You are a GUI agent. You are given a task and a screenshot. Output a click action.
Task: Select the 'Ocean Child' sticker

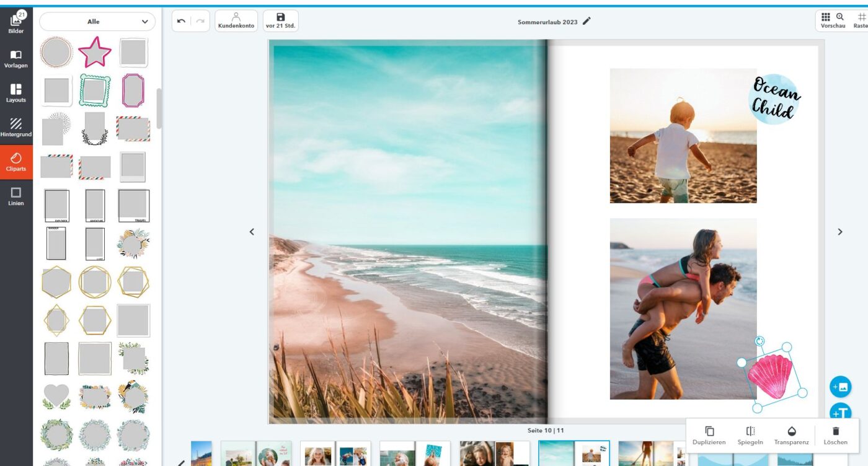[775, 99]
